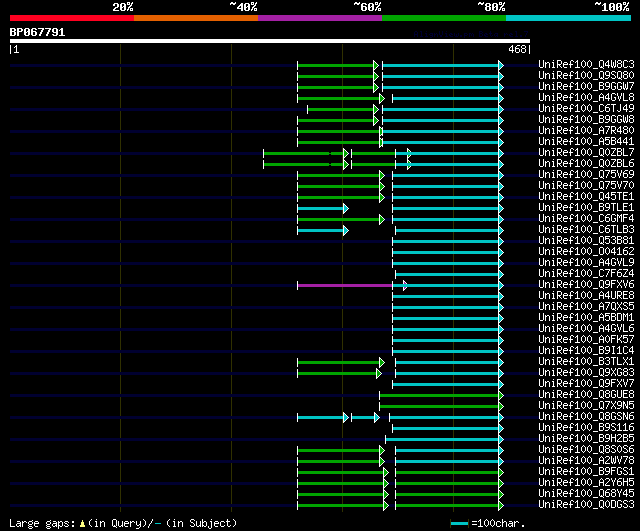
Task: Click the cyan ~100% legend segment
Action: 568,18
